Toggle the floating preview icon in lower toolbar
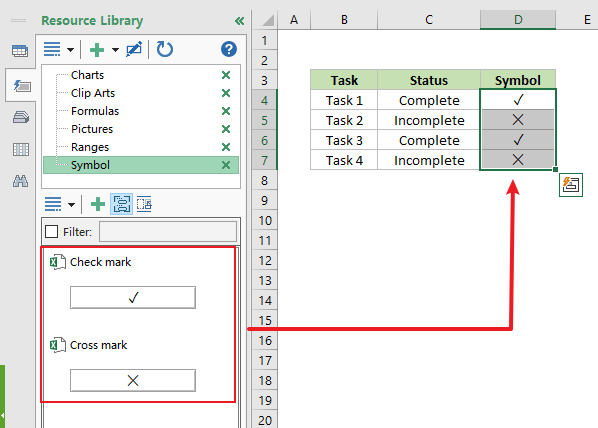The image size is (598, 428). [144, 204]
